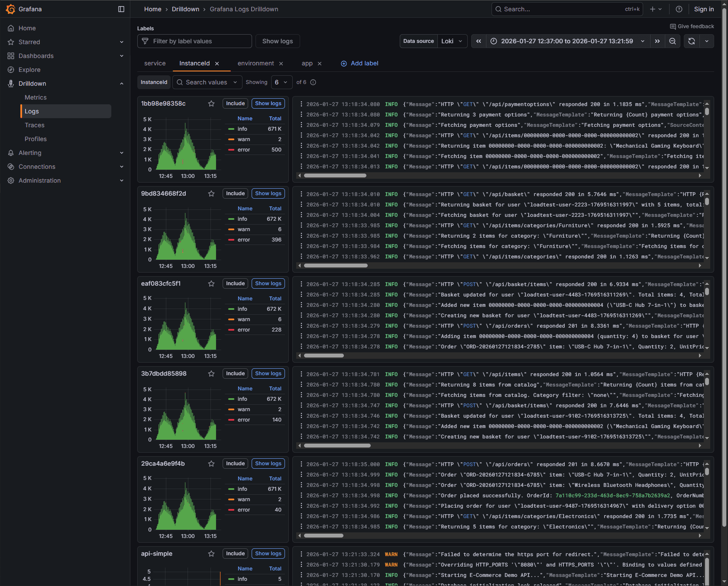Click the Grafana logo

point(11,9)
